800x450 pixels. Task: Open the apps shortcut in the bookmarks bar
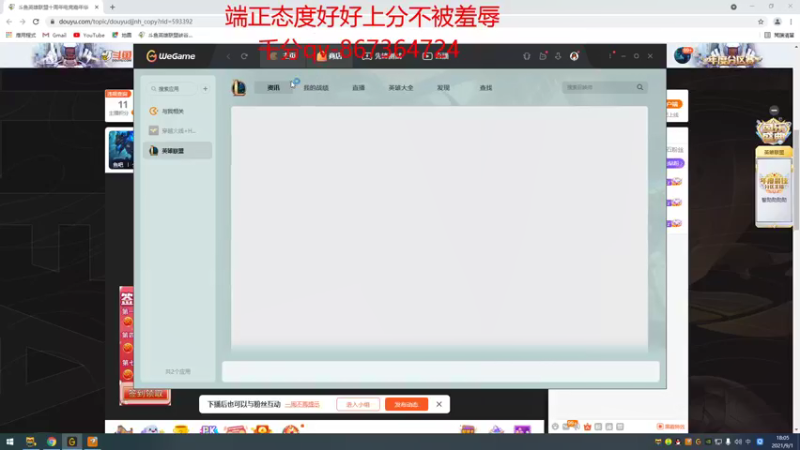20,35
